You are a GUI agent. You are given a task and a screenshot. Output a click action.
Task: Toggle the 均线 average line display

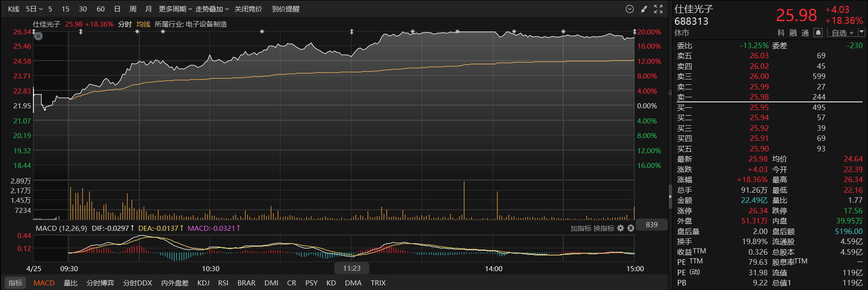143,24
